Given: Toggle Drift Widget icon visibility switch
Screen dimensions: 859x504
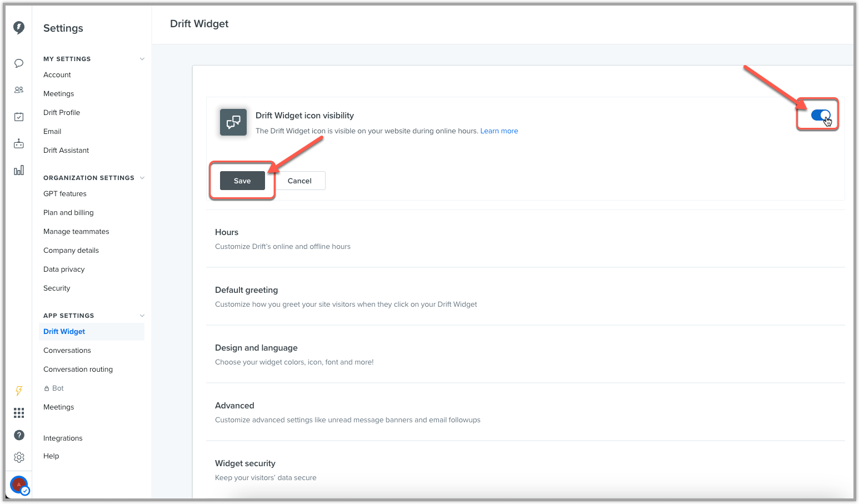Looking at the screenshot, I should pyautogui.click(x=820, y=115).
